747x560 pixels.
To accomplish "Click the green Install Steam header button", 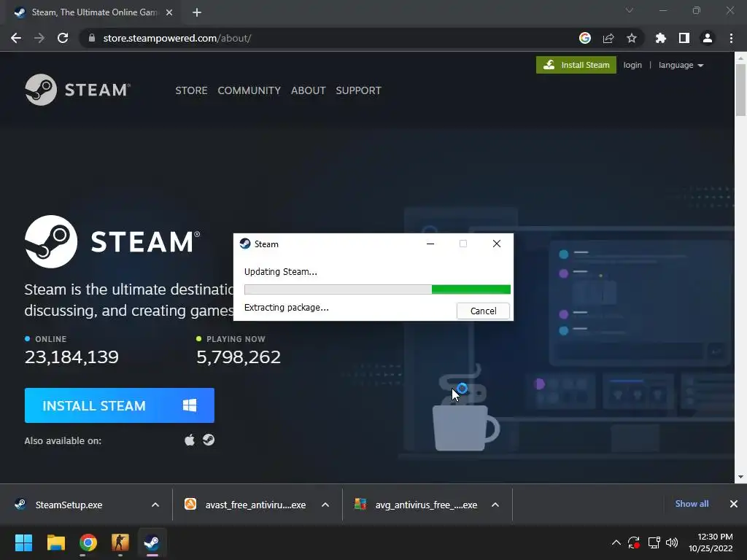I will [x=576, y=65].
